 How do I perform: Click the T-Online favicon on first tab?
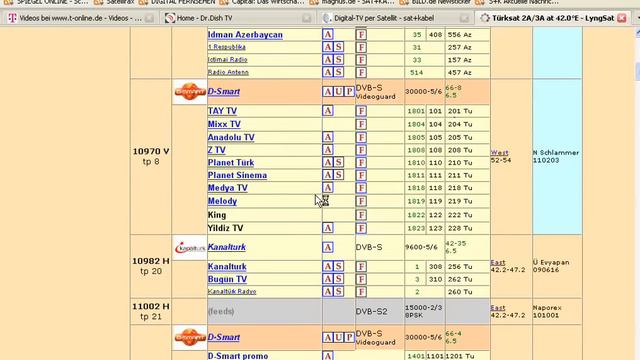[12, 18]
